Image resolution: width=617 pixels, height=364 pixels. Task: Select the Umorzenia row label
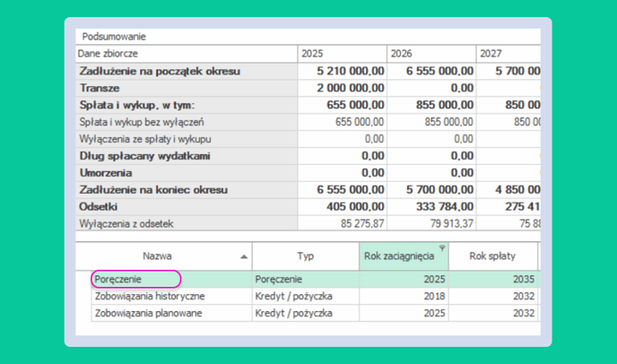coord(106,173)
